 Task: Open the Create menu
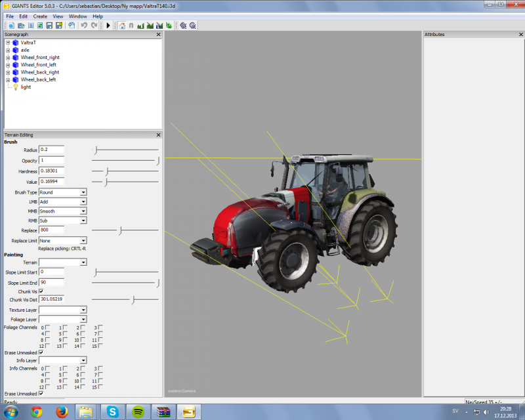[40, 16]
